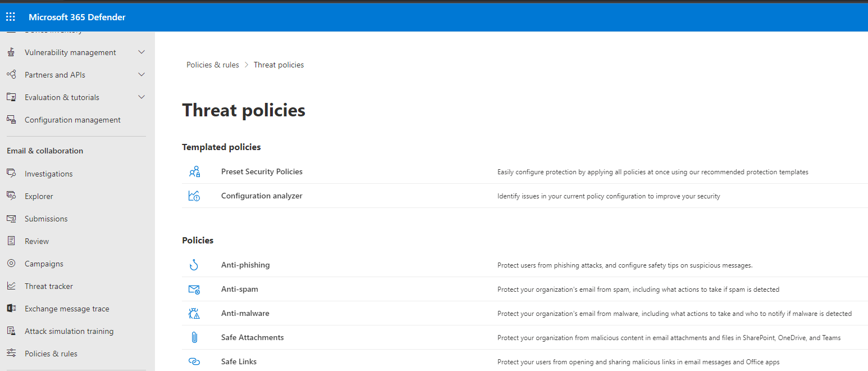Click the Anti-phishing hook icon

[x=194, y=265]
